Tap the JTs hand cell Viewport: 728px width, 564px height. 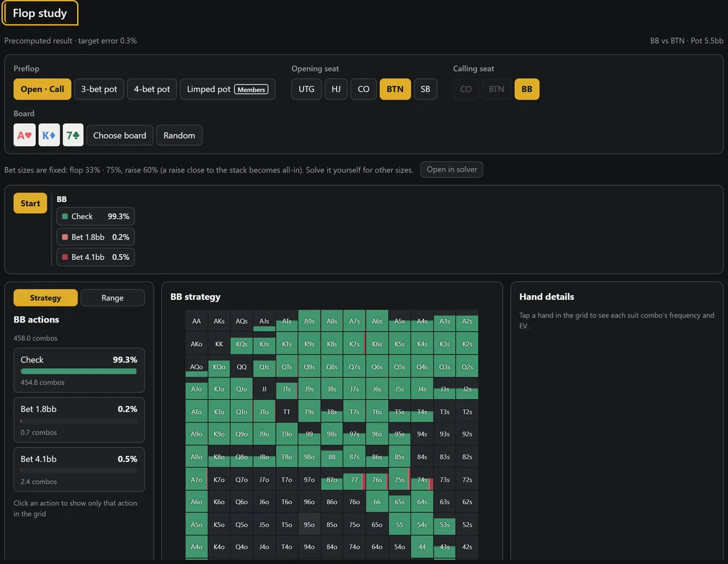286,389
